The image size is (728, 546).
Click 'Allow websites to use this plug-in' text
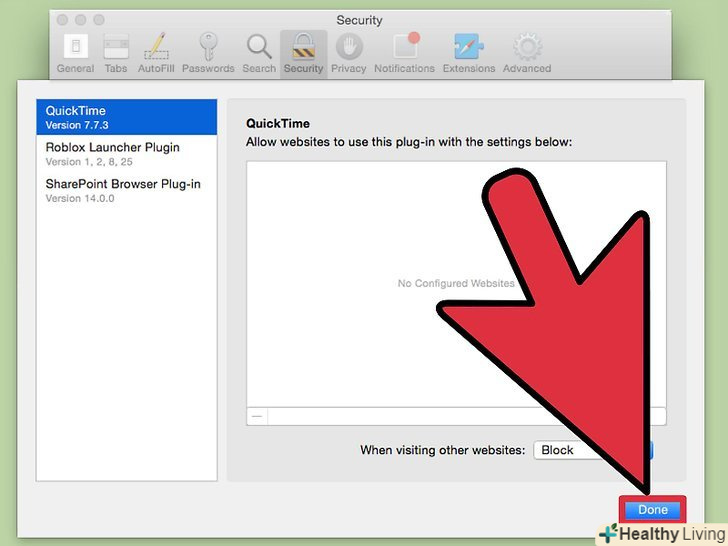coord(409,142)
